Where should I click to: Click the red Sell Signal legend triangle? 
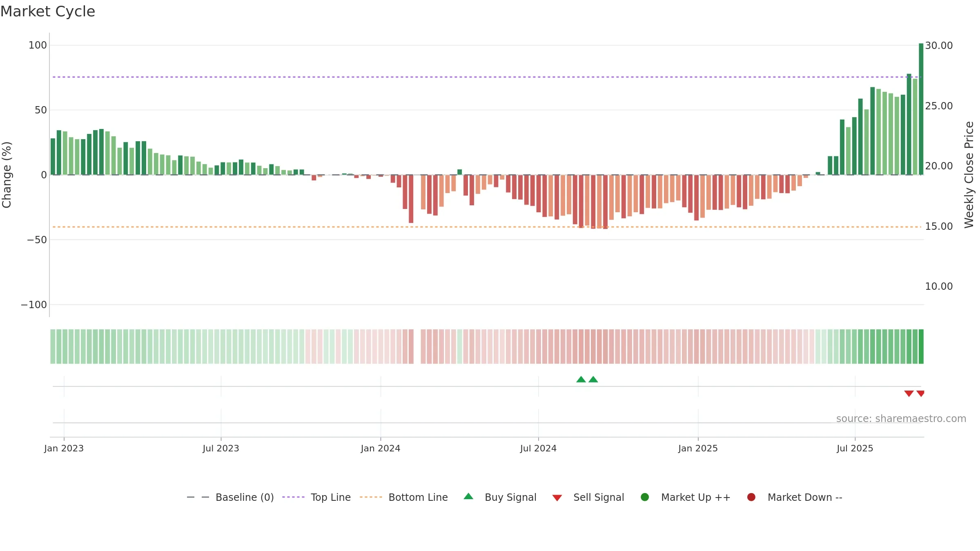(x=557, y=498)
